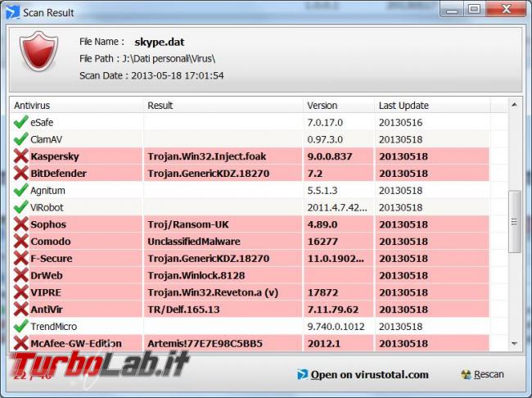532x398 pixels.
Task: Select the BitDefender row name
Action: (58, 174)
